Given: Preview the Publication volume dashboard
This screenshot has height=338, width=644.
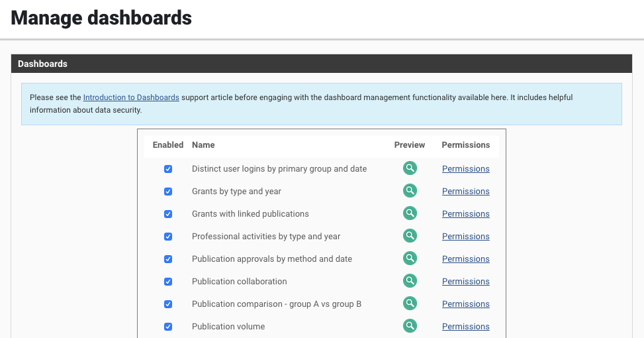Looking at the screenshot, I should (410, 326).
